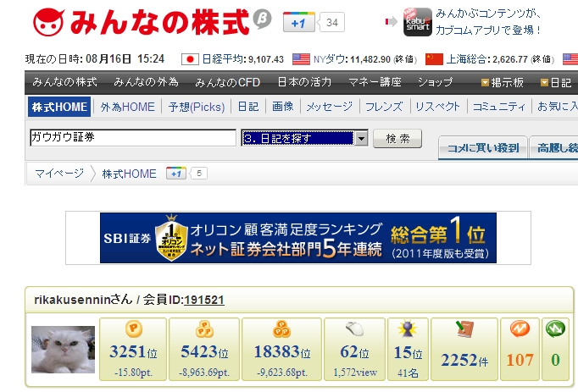The height and width of the screenshot is (392, 578).
Task: Click mouse access icon above 62位
Action: (x=354, y=329)
